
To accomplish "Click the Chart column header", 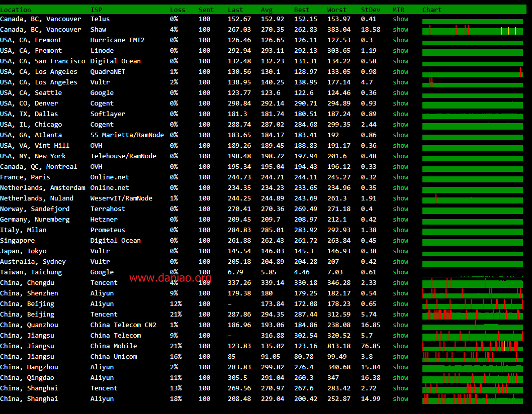I will [432, 10].
